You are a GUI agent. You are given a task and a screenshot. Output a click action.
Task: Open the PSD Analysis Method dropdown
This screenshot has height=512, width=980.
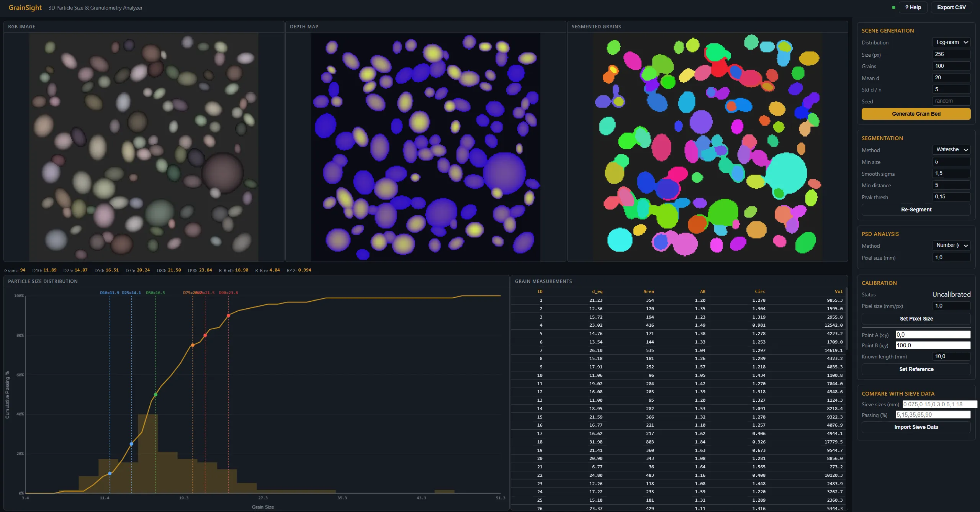(951, 245)
